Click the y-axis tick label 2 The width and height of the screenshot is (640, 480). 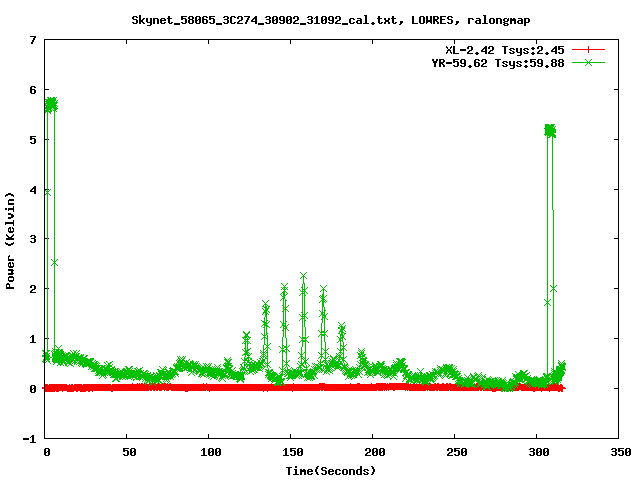click(33, 289)
